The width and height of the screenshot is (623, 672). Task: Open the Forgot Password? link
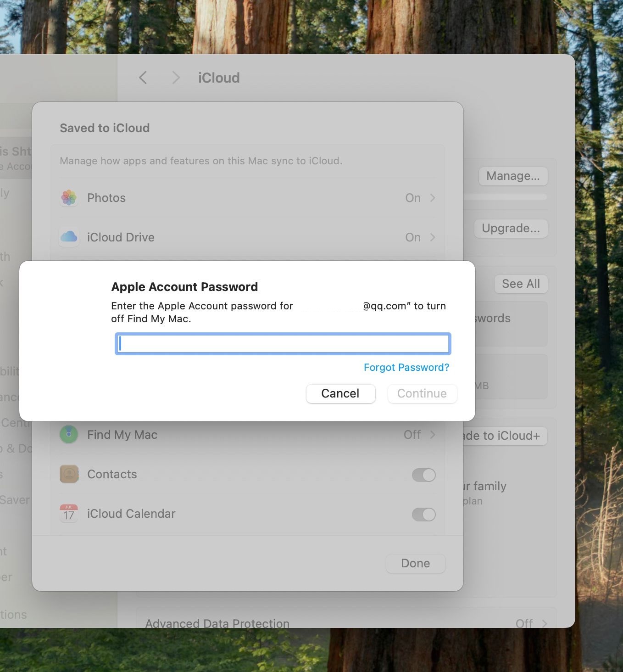click(x=406, y=367)
